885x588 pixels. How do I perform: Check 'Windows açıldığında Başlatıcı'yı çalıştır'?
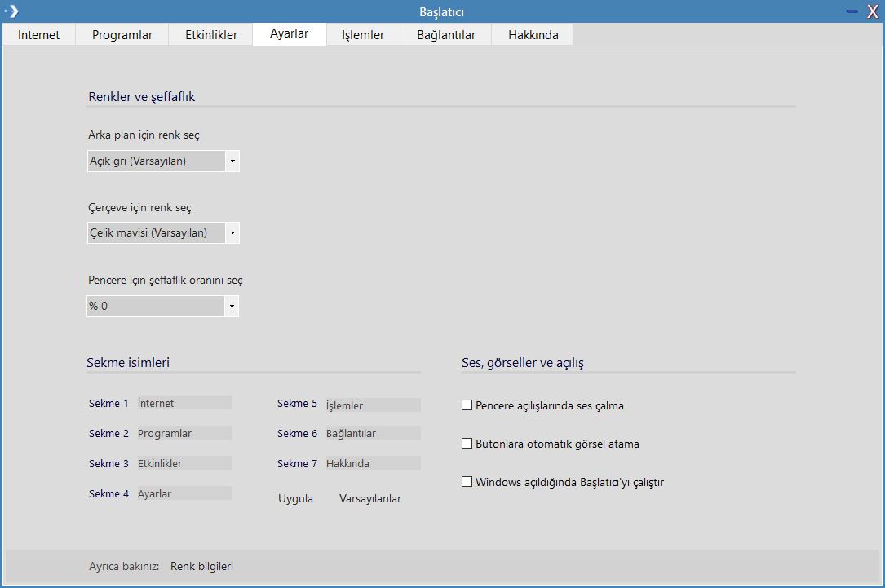point(467,481)
